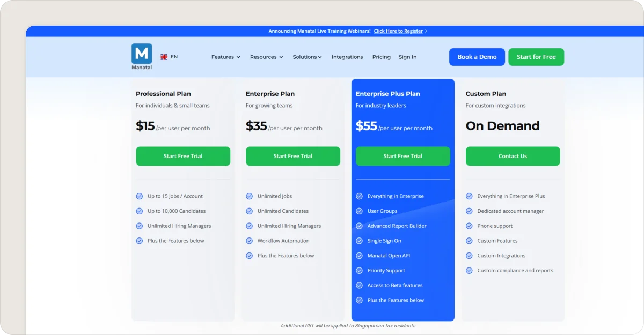Click Contact Us in Custom Plan
644x335 pixels.
click(513, 156)
